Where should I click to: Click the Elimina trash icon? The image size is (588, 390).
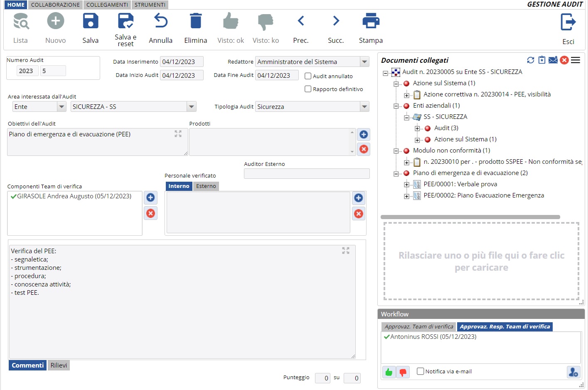pos(195,21)
